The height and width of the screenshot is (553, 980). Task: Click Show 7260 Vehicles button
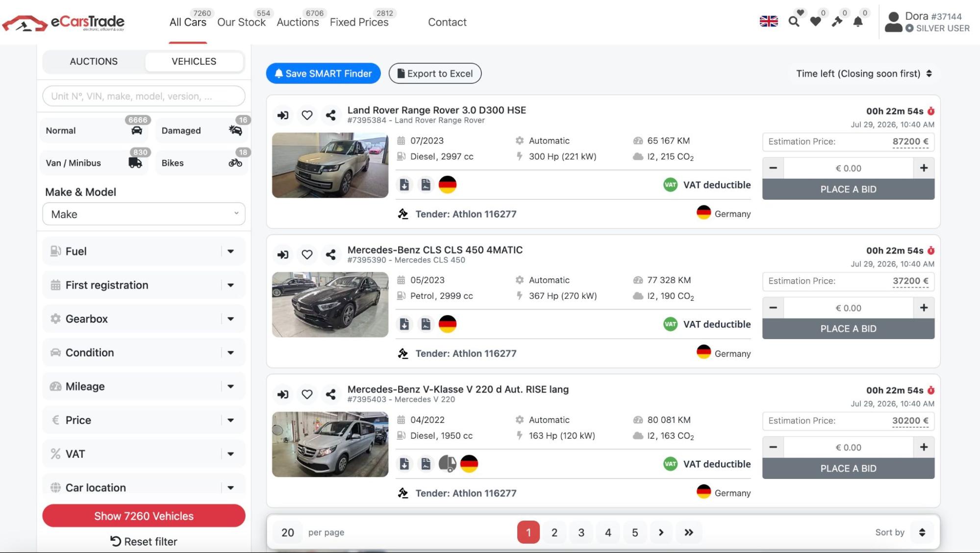coord(144,516)
